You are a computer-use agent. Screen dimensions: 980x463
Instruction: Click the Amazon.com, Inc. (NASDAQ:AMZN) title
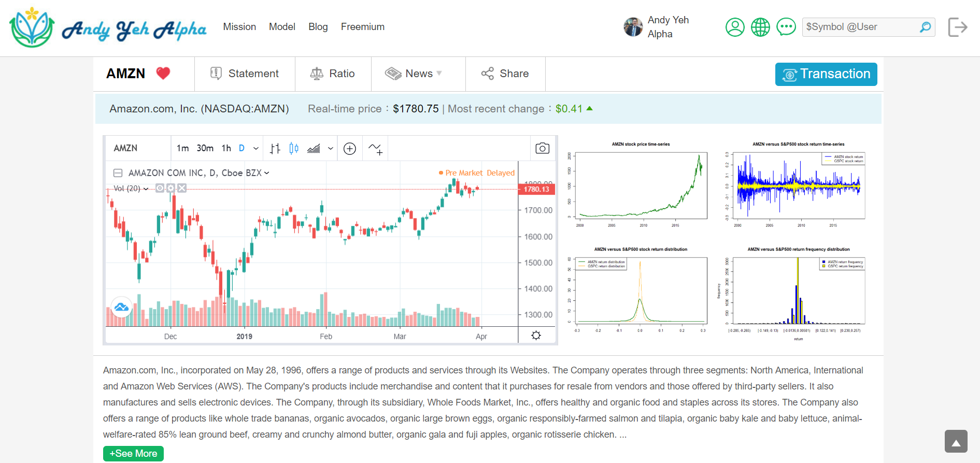tap(199, 109)
